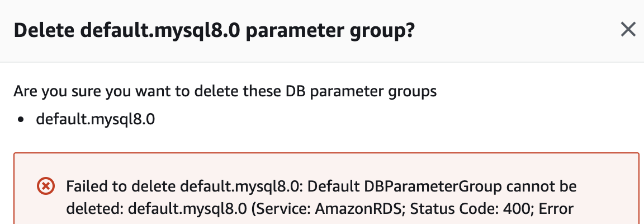
Task: Select the default.mysql8.0 list item
Action: (x=94, y=119)
